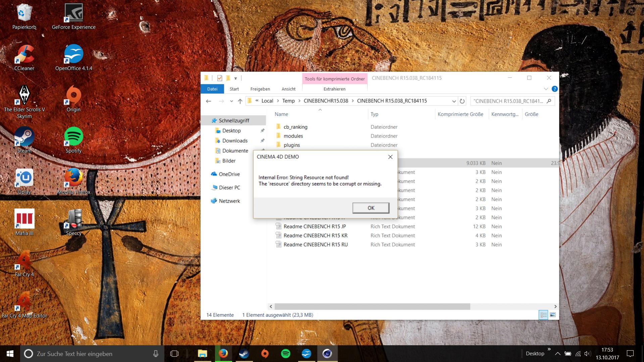Switch Explorer to large thumbnails view
The image size is (644, 362).
tap(553, 315)
